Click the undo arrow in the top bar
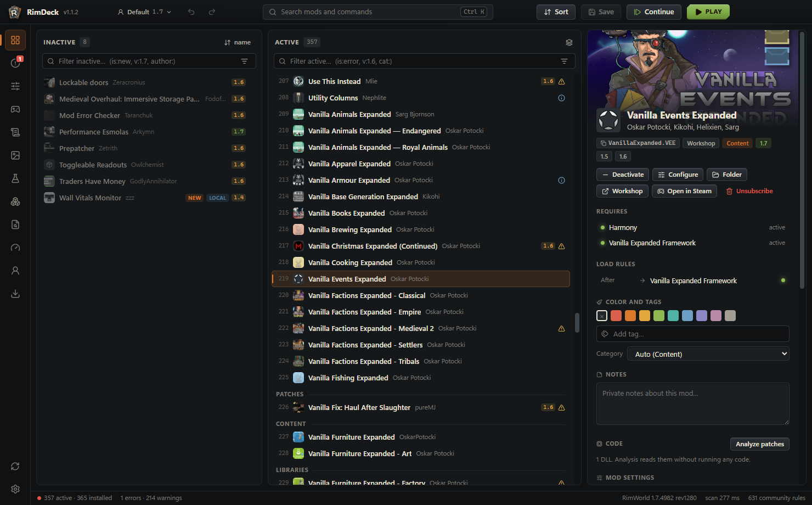812x505 pixels. pos(191,12)
